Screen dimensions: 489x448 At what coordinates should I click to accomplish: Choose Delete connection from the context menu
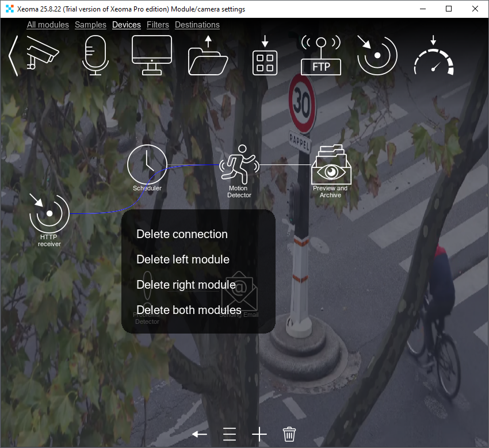point(182,234)
